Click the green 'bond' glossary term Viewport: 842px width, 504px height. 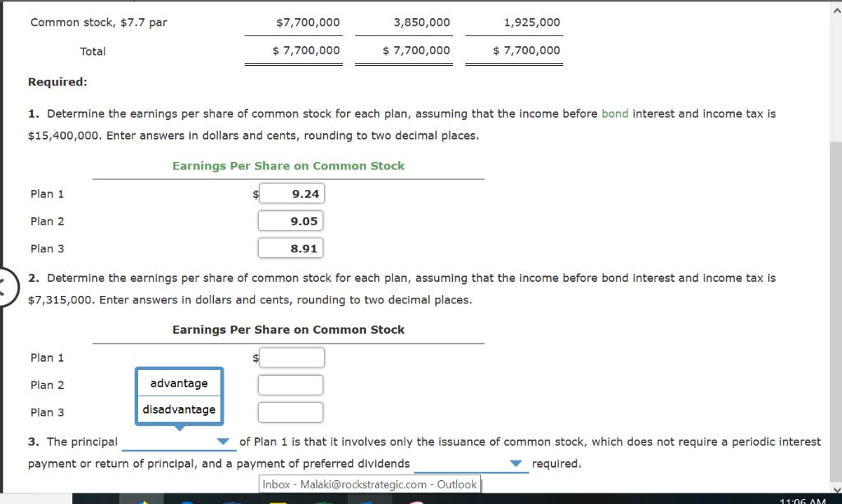[x=615, y=113]
